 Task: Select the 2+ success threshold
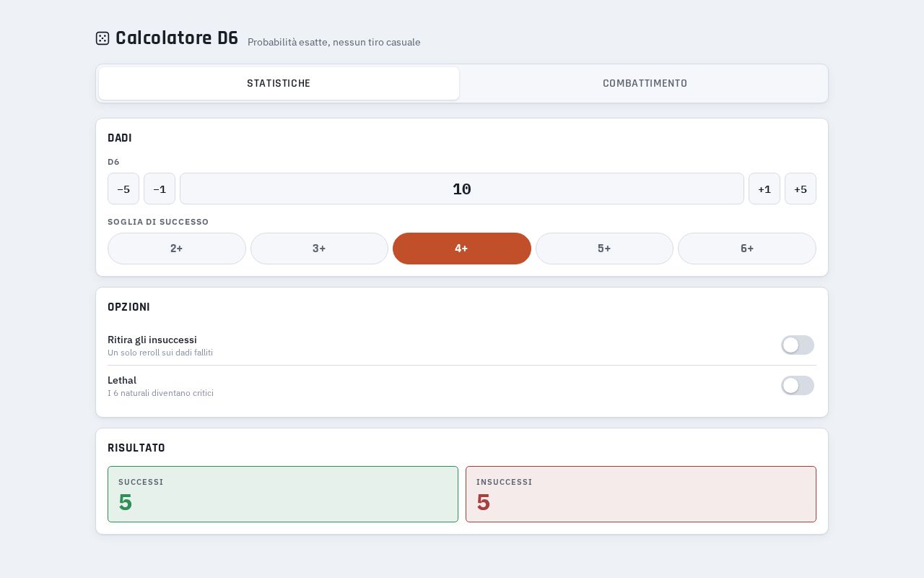pyautogui.click(x=177, y=249)
